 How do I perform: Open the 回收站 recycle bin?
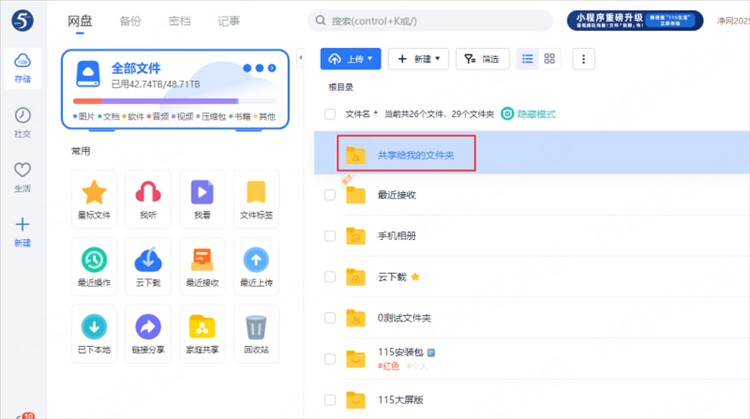click(x=256, y=334)
